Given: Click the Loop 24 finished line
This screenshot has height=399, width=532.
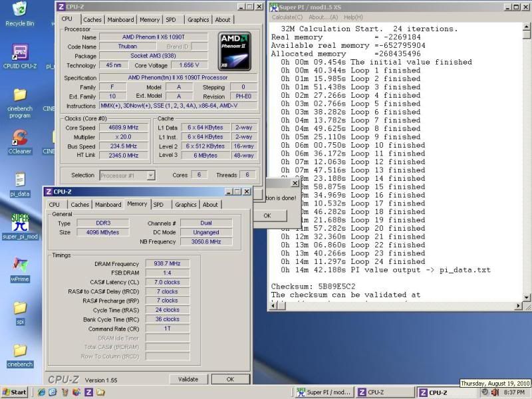Looking at the screenshot, I should [353, 261].
